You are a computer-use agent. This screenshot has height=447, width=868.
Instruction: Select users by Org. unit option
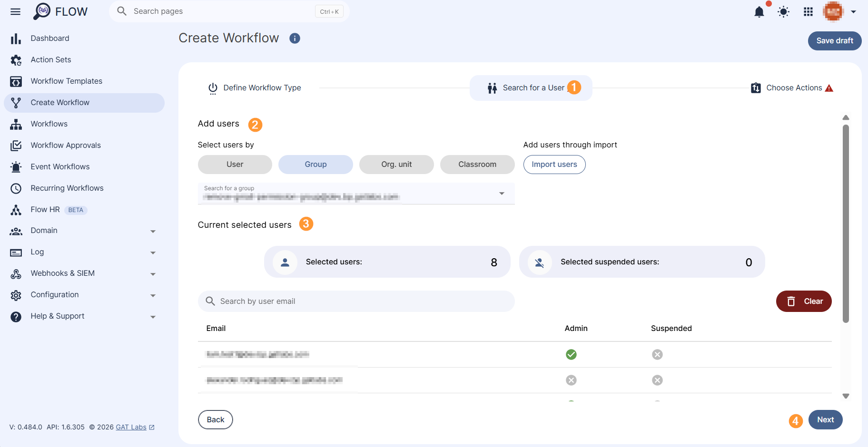[396, 164]
